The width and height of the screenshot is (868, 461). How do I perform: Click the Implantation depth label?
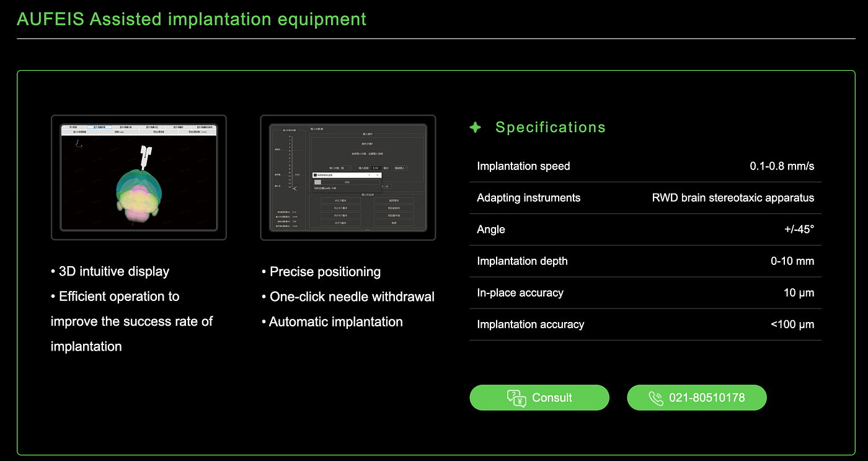[x=522, y=261]
